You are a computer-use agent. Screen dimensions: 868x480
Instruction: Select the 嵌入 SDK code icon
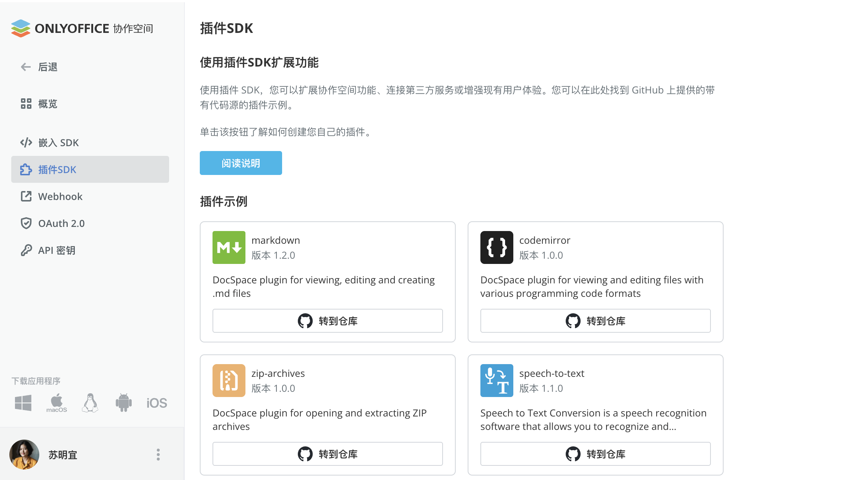26,142
